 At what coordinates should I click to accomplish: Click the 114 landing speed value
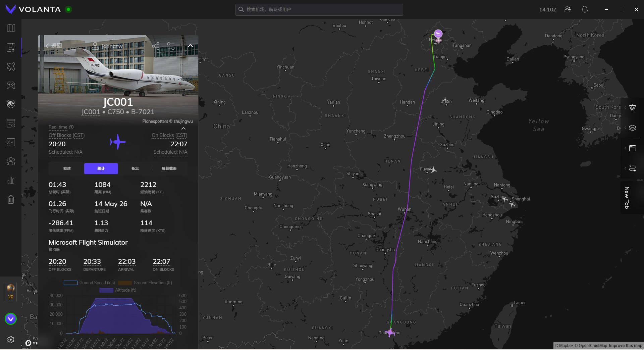(x=146, y=223)
